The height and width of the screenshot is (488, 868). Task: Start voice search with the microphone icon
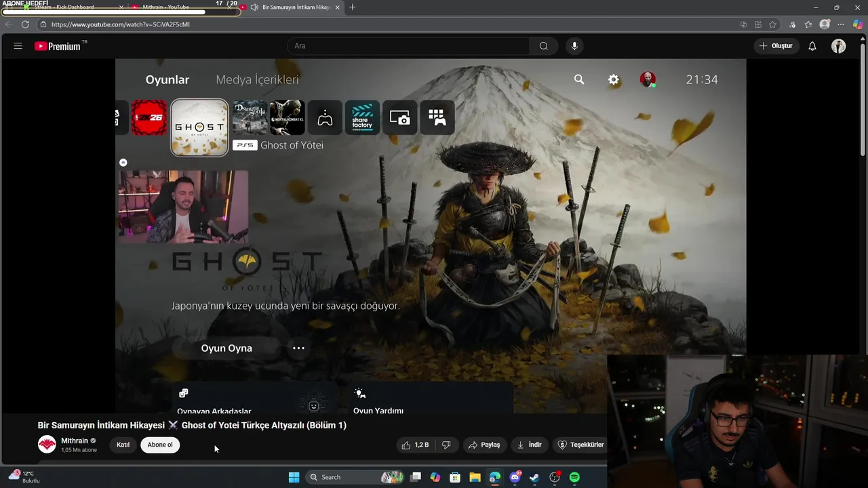pyautogui.click(x=574, y=46)
